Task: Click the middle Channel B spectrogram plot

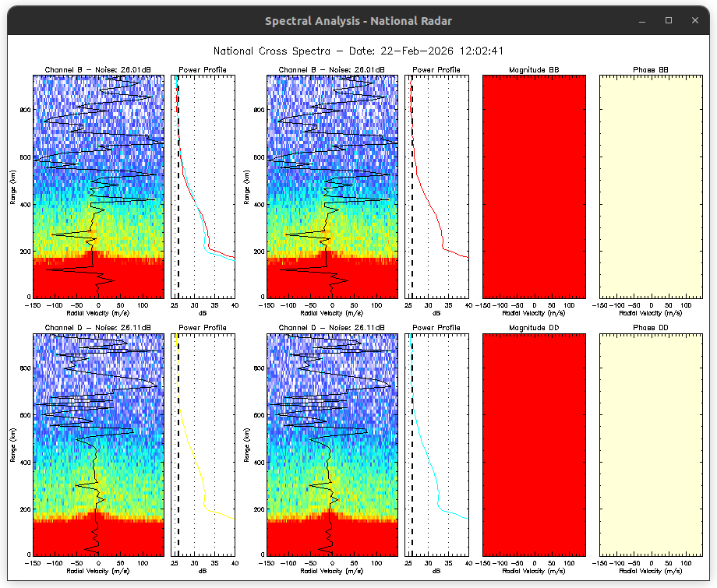Action: click(x=332, y=186)
